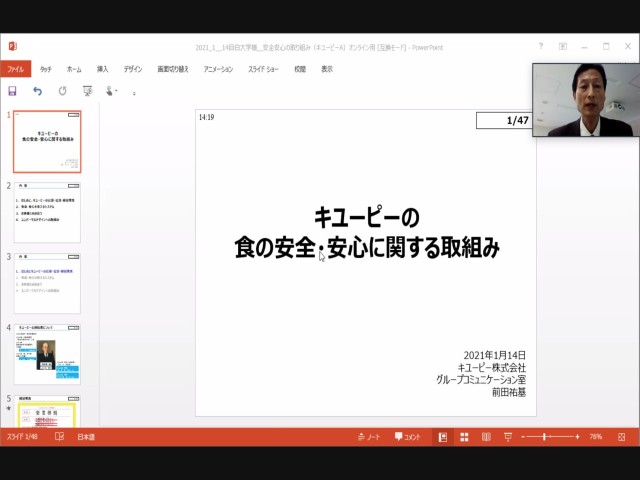The width and height of the screenshot is (640, 480).
Task: Start slideshow from beginning toolbar icon
Action: coord(88,91)
